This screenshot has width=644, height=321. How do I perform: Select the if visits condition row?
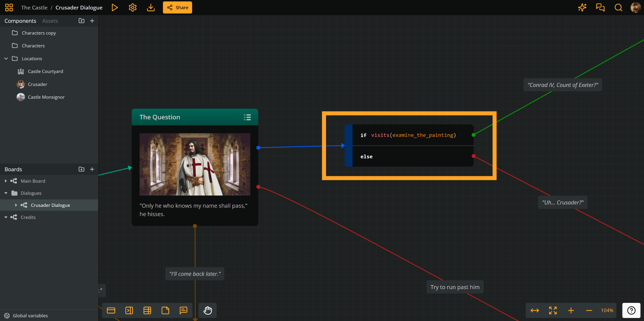pos(413,135)
